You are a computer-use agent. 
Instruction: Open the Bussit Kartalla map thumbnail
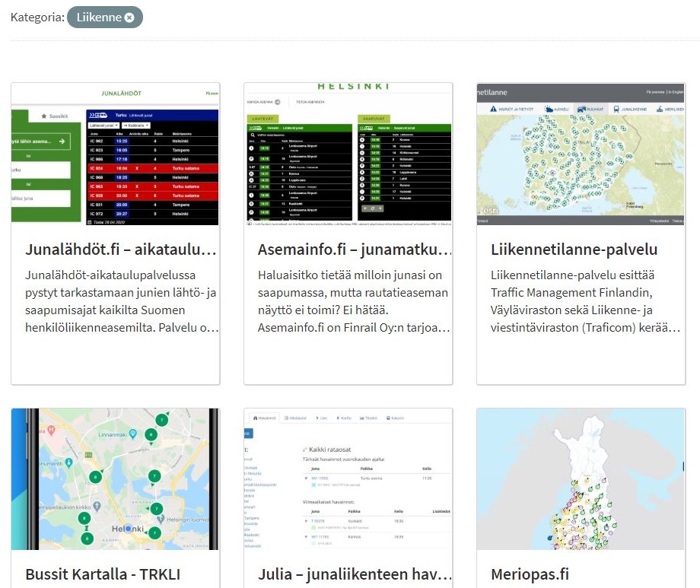pos(115,479)
